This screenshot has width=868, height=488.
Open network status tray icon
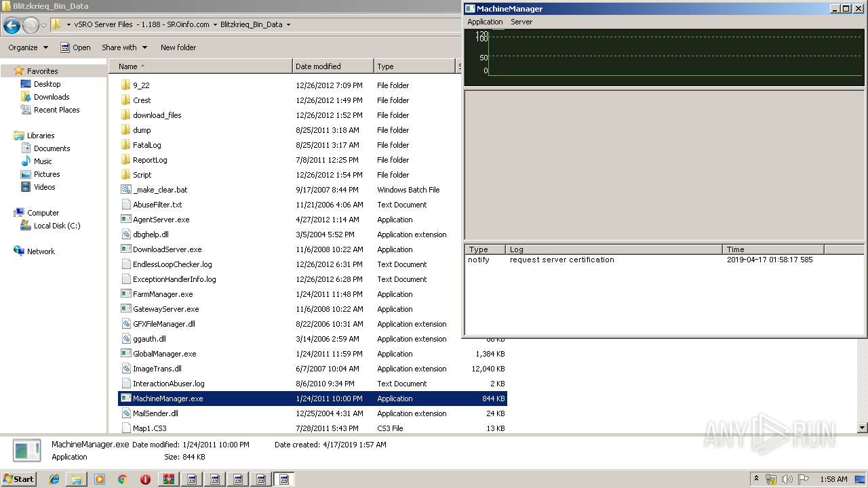point(771,479)
